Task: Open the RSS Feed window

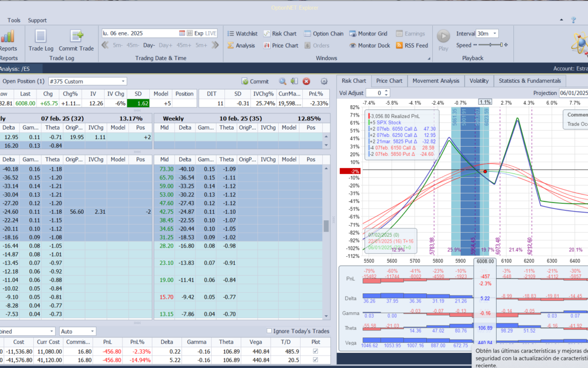Action: (412, 45)
